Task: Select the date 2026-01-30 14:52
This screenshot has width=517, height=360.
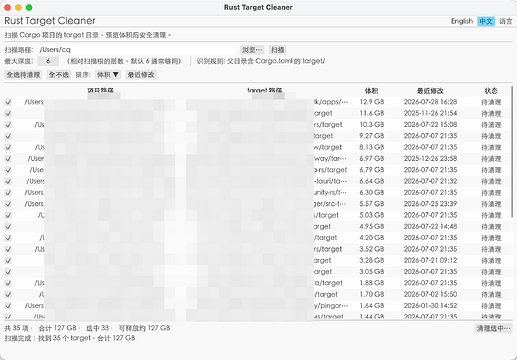Action: click(x=430, y=306)
